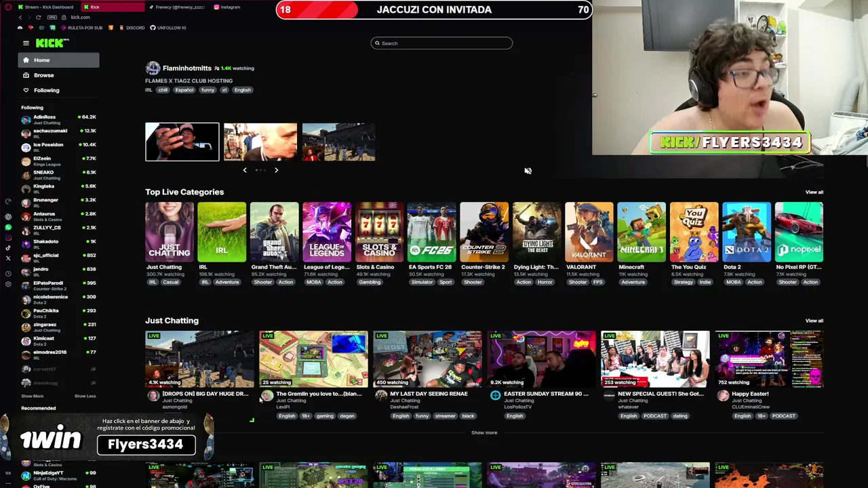Open X (Twitter) in the Opera sidebar

click(8, 258)
